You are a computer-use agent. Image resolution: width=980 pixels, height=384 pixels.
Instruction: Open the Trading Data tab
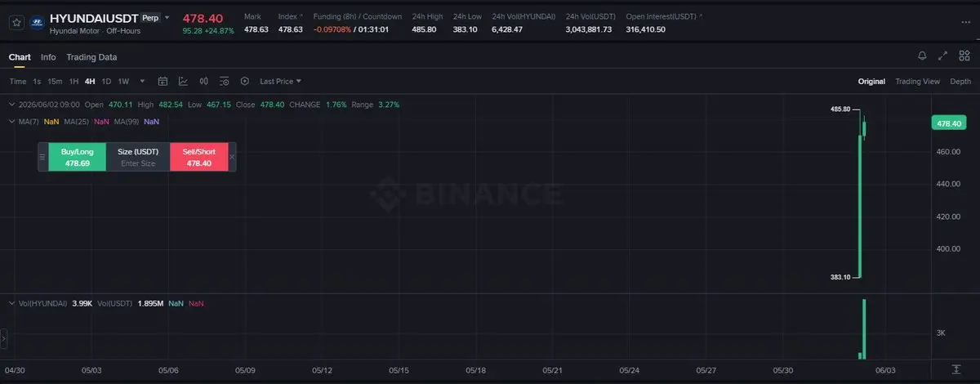pyautogui.click(x=91, y=57)
